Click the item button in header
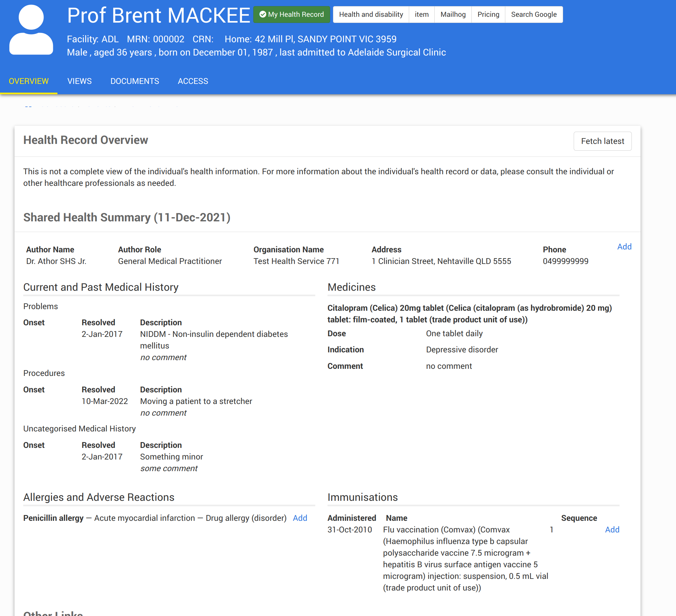676x616 pixels. 421,15
